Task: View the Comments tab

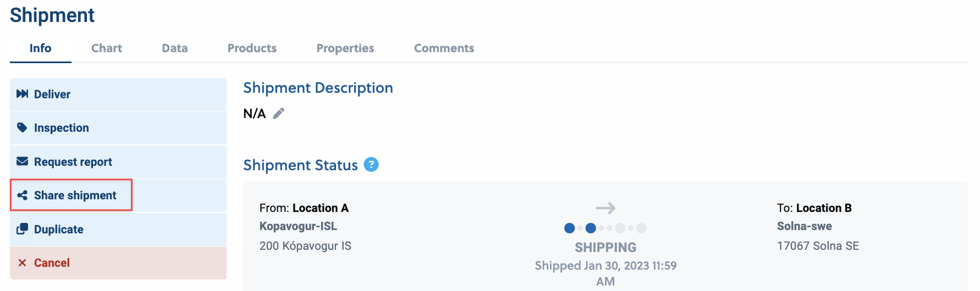Action: point(444,48)
